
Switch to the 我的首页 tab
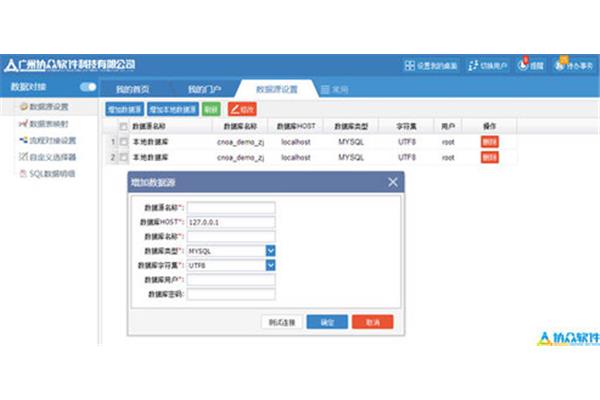pyautogui.click(x=133, y=90)
